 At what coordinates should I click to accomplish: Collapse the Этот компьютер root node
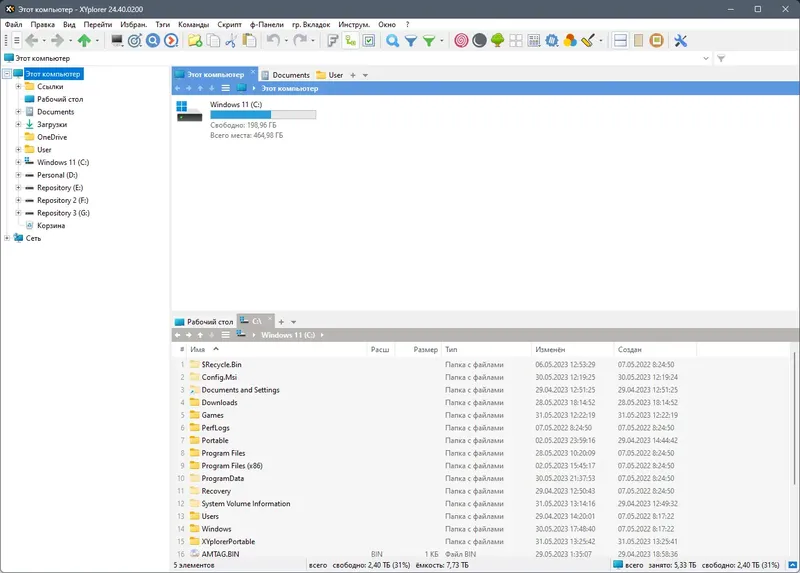coord(7,74)
